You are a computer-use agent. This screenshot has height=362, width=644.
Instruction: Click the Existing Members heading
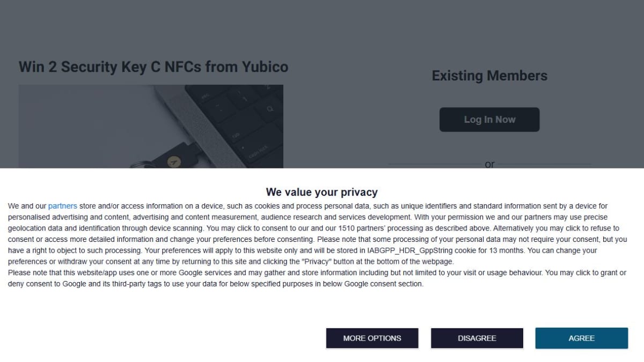489,76
